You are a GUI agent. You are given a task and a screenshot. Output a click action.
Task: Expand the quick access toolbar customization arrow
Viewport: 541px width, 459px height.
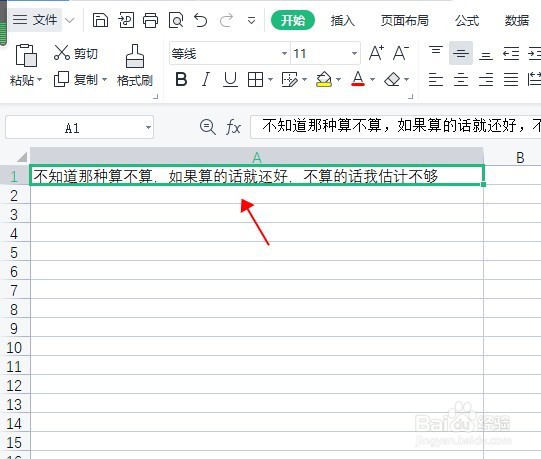[x=252, y=21]
